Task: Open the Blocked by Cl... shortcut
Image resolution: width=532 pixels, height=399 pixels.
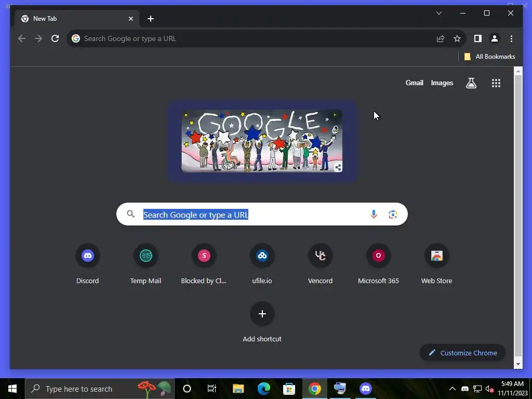Action: point(204,256)
